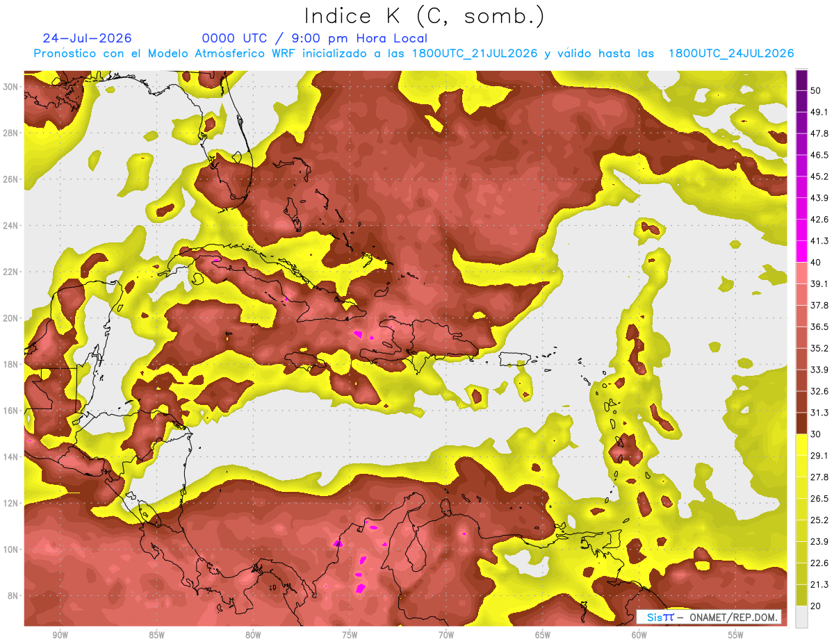Click the colorbar value '25.2'
Screen dimensions: 834x644
pyautogui.click(x=819, y=520)
